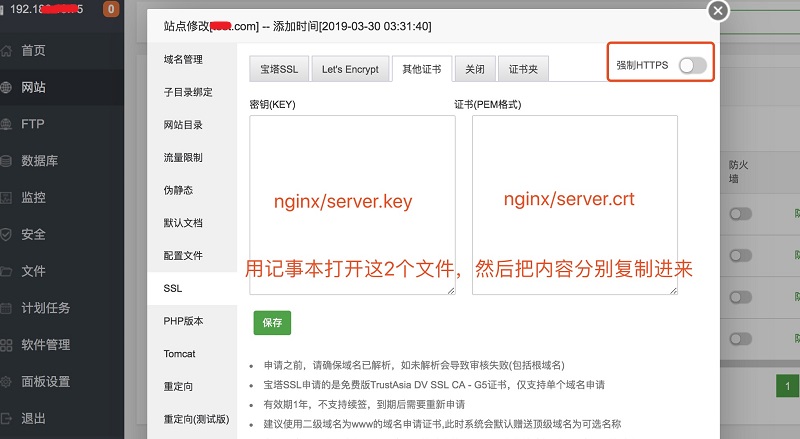The width and height of the screenshot is (800, 439).
Task: Open 流量限制 settings
Action: (192, 158)
